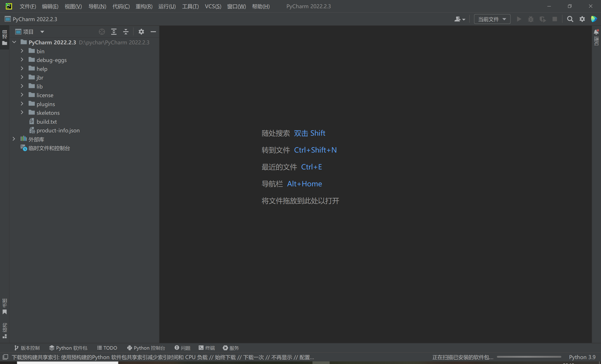Viewport: 601px width, 364px height.
Task: Click the Python 3.9 interpreter in status bar
Action: [x=582, y=357]
